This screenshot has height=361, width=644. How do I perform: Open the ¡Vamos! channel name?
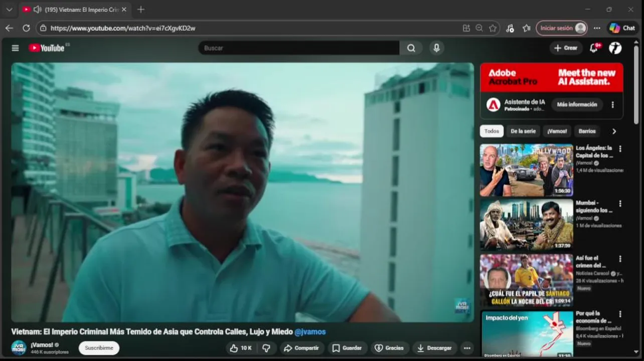pyautogui.click(x=43, y=345)
